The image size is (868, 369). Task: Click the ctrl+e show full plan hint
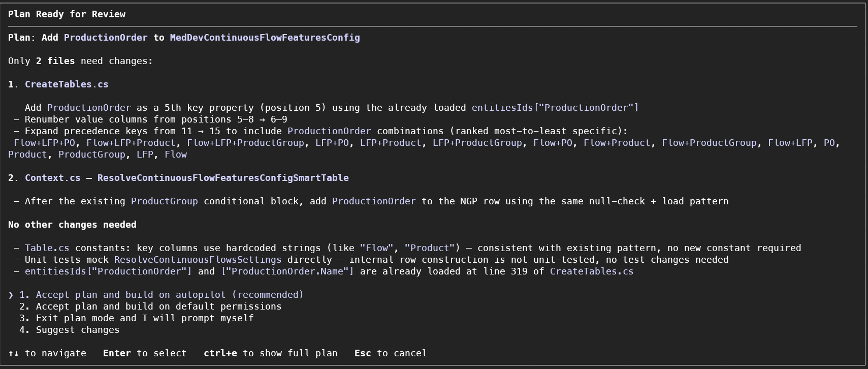[x=270, y=353]
